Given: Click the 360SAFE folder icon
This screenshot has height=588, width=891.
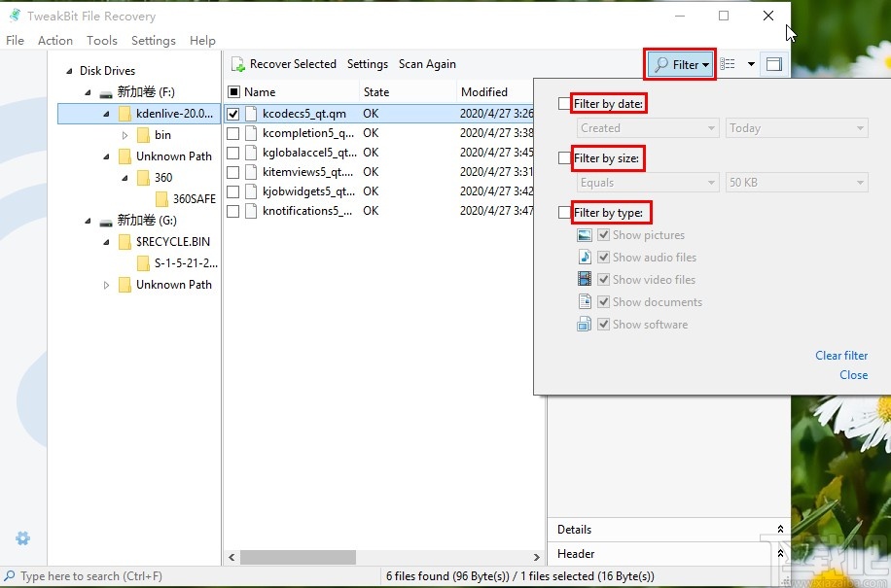Looking at the screenshot, I should (161, 198).
